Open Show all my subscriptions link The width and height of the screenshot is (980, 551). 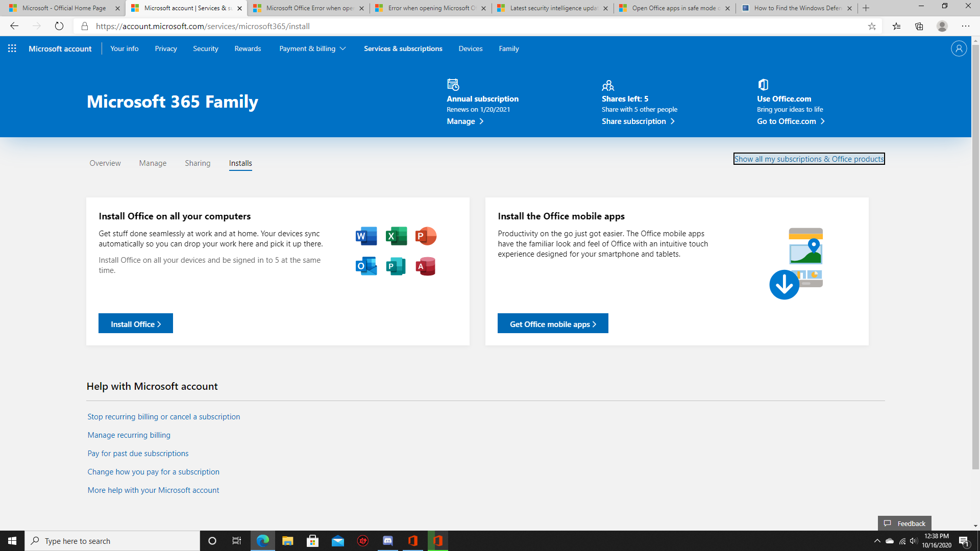(x=809, y=159)
